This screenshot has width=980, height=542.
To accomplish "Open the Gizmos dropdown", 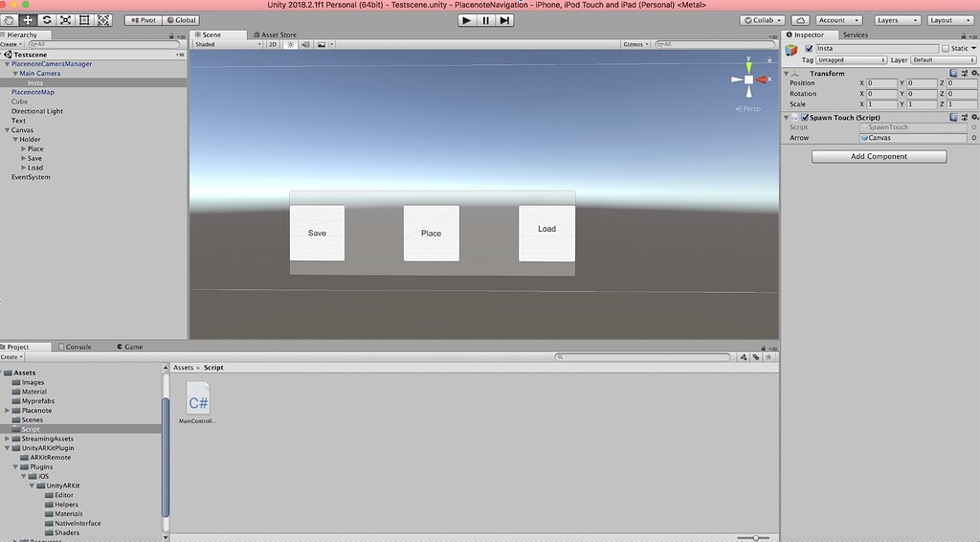I will pos(635,44).
